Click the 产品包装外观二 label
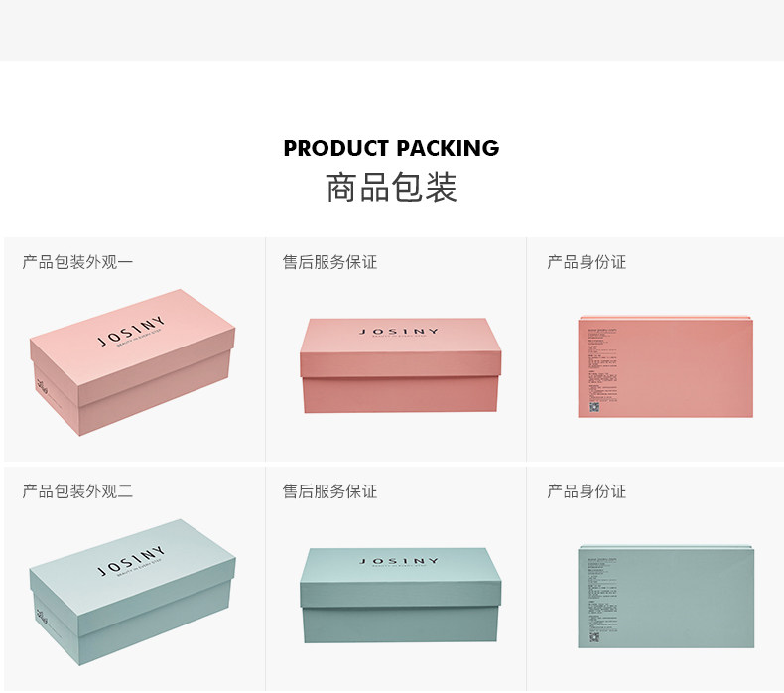Viewport: 784px width, 693px height. pyautogui.click(x=77, y=491)
